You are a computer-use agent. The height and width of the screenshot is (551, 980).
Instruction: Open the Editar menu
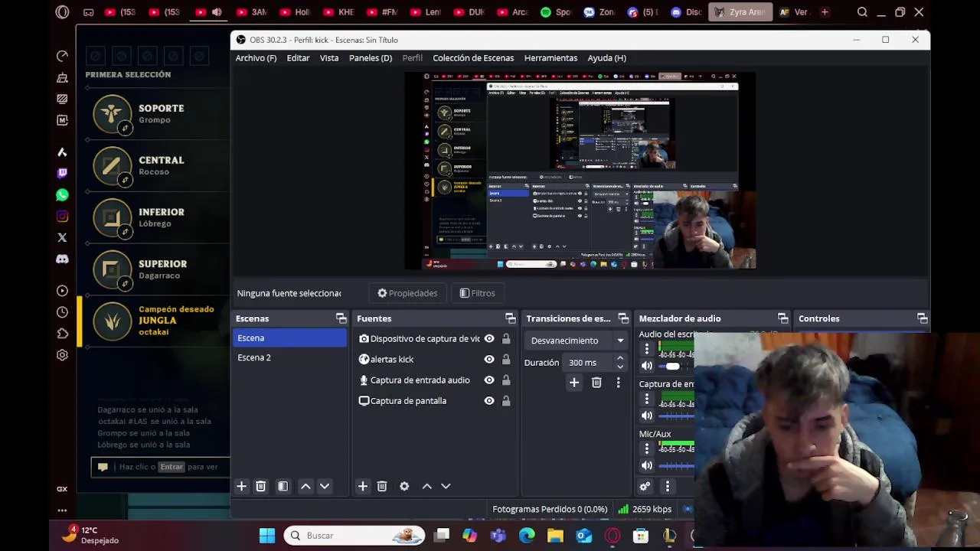[x=298, y=58]
